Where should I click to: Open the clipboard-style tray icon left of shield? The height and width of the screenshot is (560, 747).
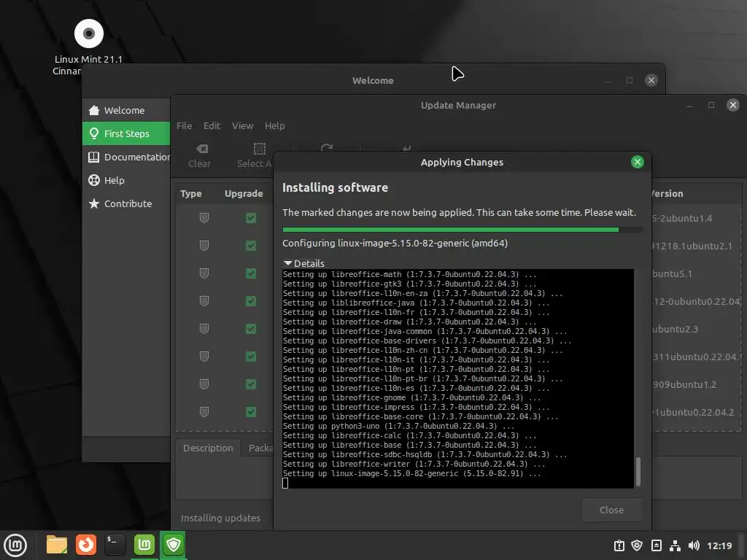click(x=619, y=545)
